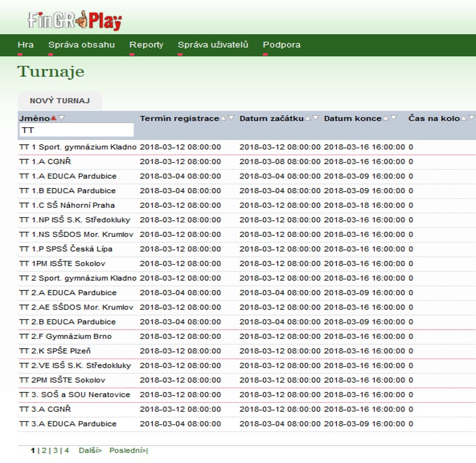Screen dimensions: 476x463
Task: Select row TT 2 Sport. gymnázium Kladno
Action: [x=246, y=278]
